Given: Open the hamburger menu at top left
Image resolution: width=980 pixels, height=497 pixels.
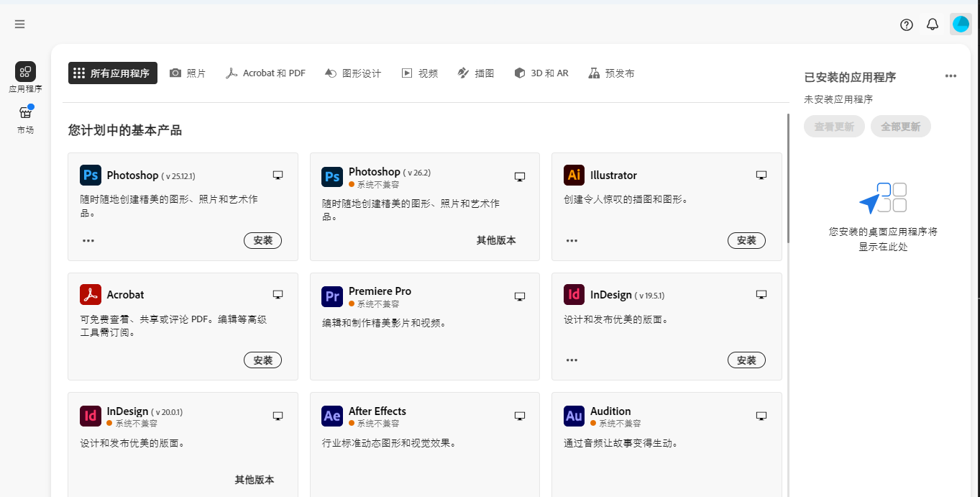Looking at the screenshot, I should pyautogui.click(x=19, y=24).
